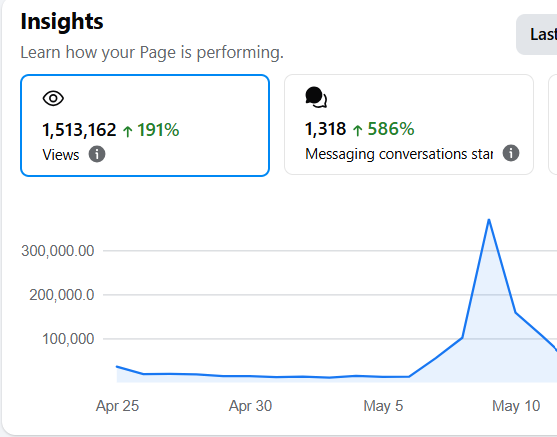Open the Views info icon tooltip
The image size is (557, 437).
[97, 154]
